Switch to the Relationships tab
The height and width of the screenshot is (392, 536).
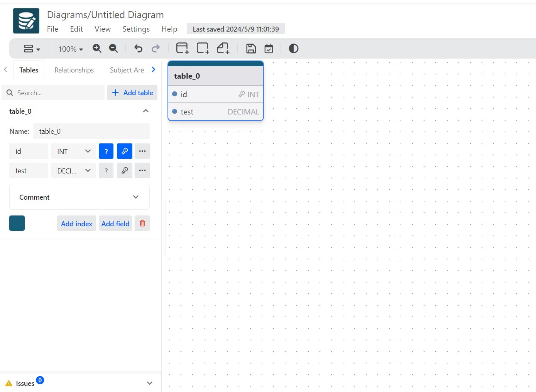[x=74, y=70]
